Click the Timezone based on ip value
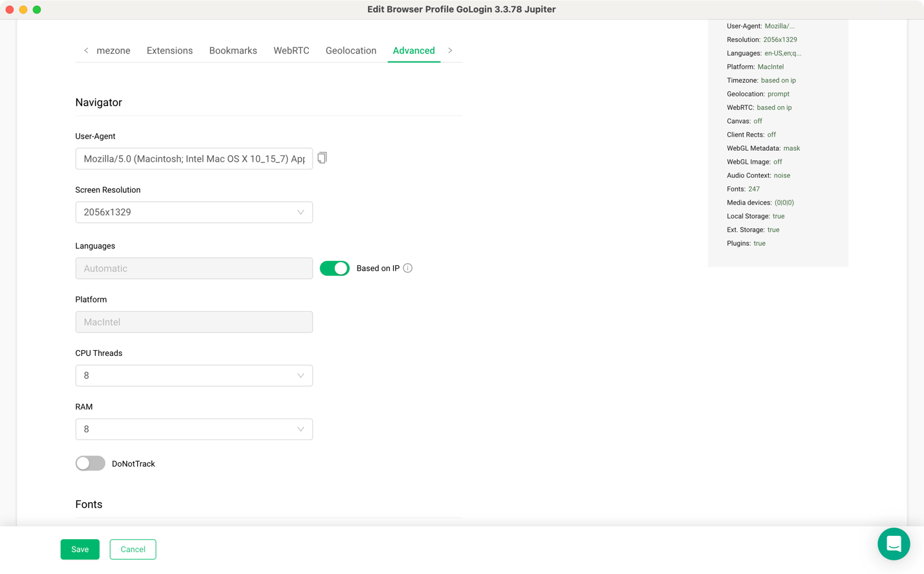This screenshot has width=924, height=574. pyautogui.click(x=779, y=80)
